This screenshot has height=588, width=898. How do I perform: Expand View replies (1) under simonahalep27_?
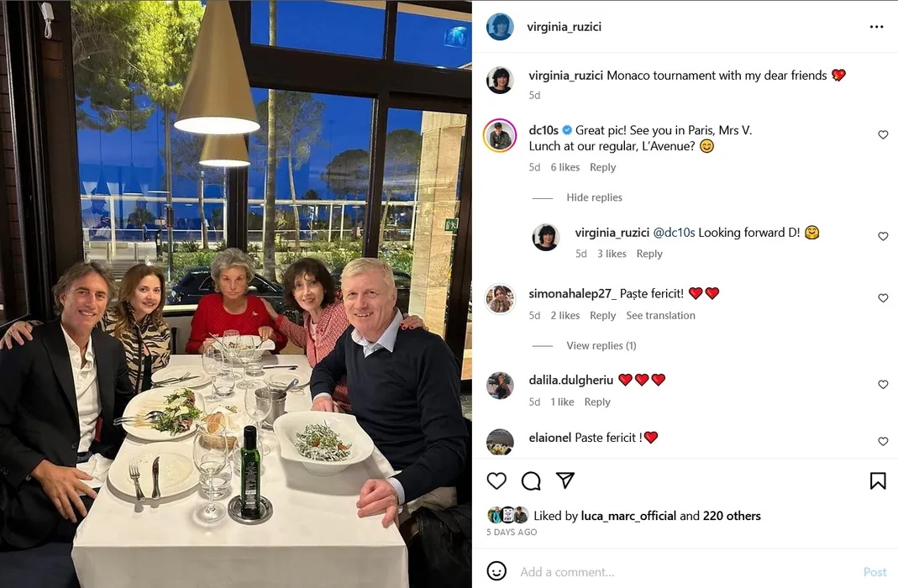coord(601,346)
